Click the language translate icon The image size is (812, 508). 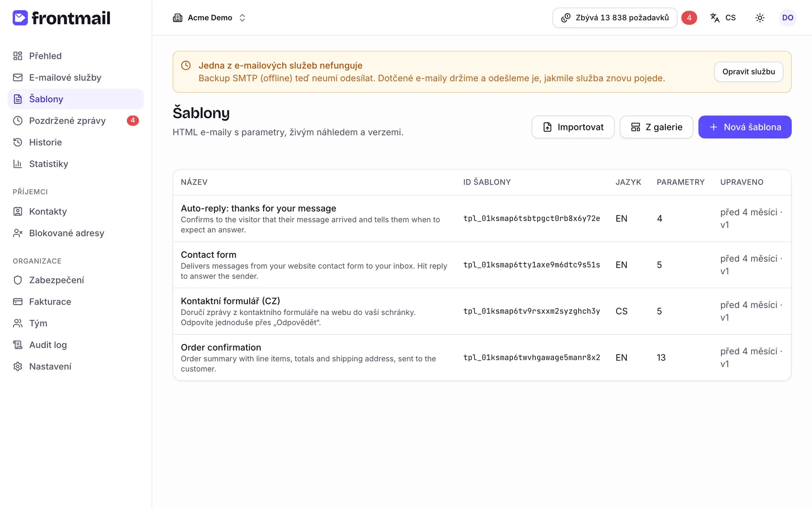click(715, 18)
